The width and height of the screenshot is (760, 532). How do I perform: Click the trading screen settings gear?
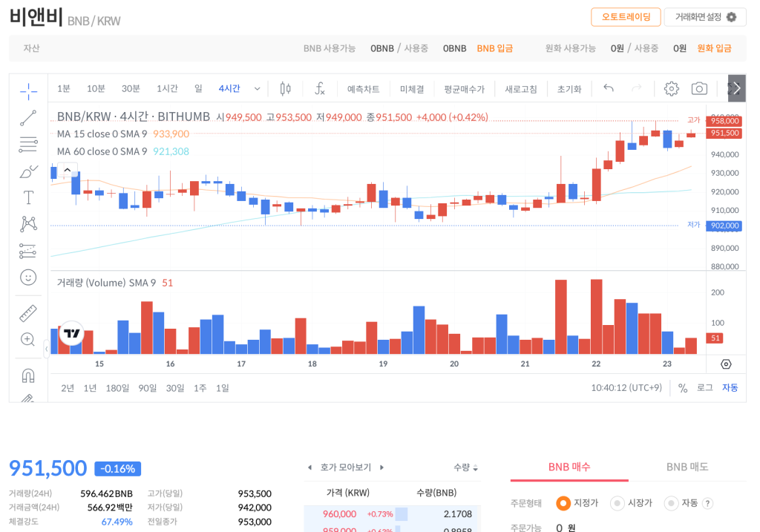pos(731,17)
